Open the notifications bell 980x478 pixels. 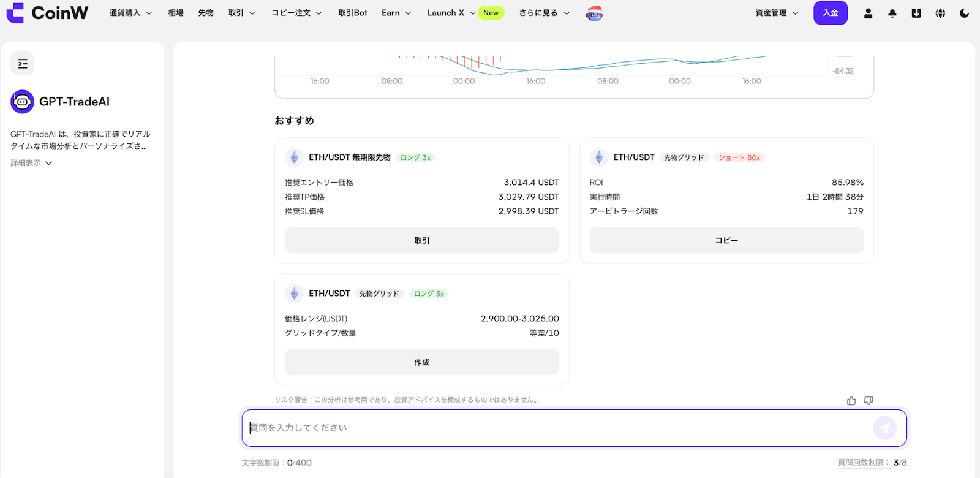(892, 13)
